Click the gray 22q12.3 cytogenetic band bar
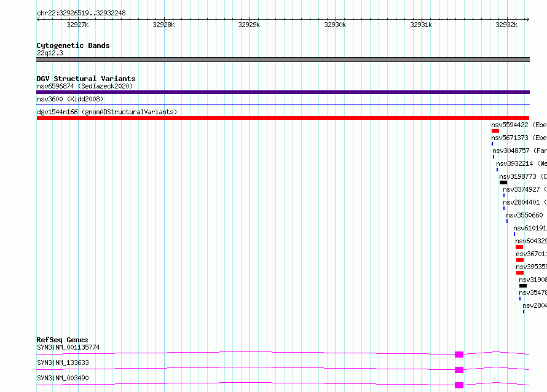 [x=283, y=60]
